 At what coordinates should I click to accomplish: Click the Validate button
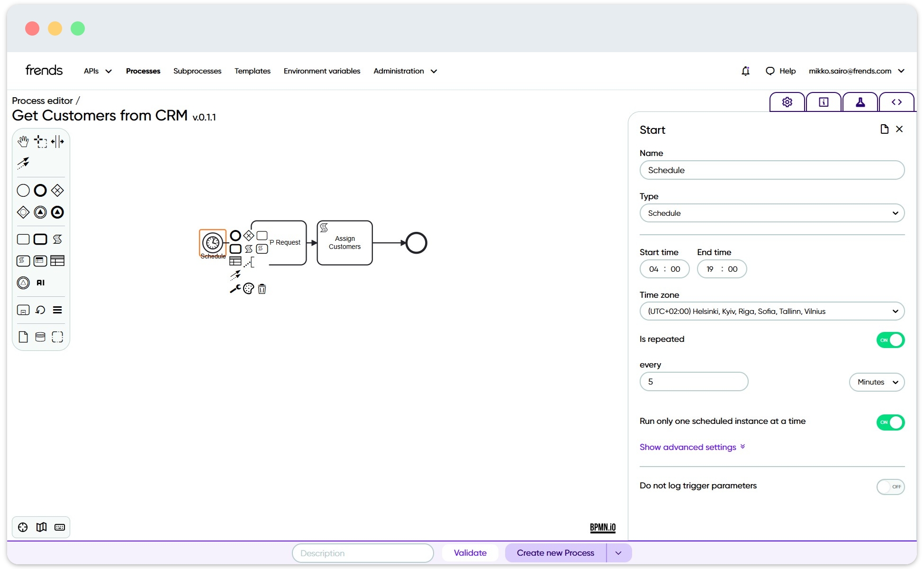point(470,552)
